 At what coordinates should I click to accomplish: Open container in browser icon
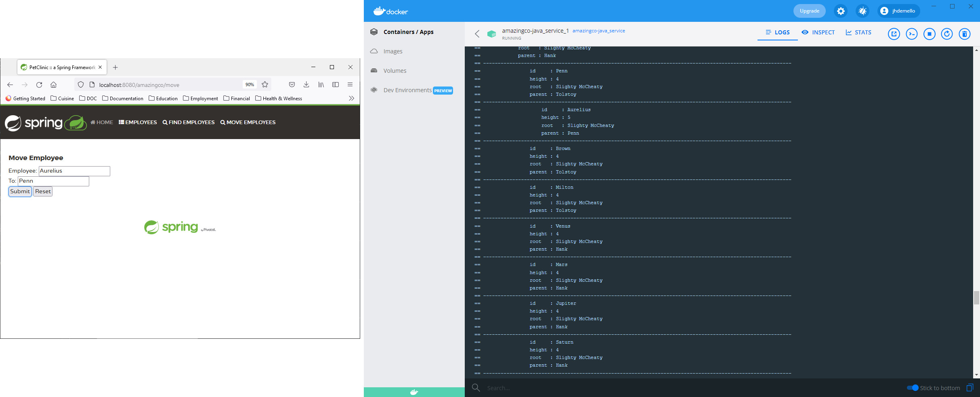894,34
